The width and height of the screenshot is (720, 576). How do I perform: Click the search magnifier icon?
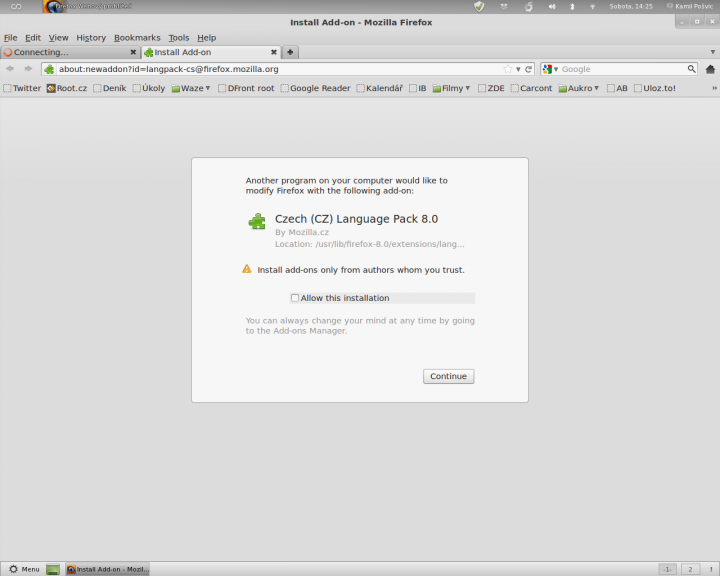click(x=692, y=69)
